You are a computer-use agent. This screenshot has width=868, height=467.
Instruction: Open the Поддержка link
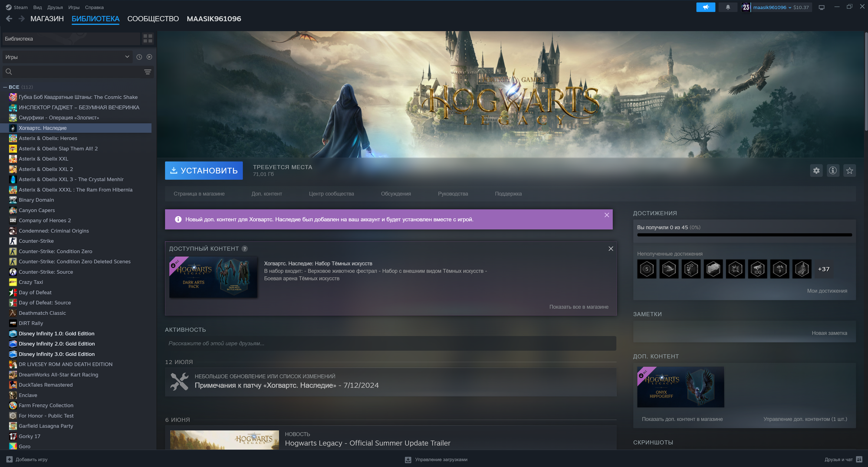click(x=508, y=194)
